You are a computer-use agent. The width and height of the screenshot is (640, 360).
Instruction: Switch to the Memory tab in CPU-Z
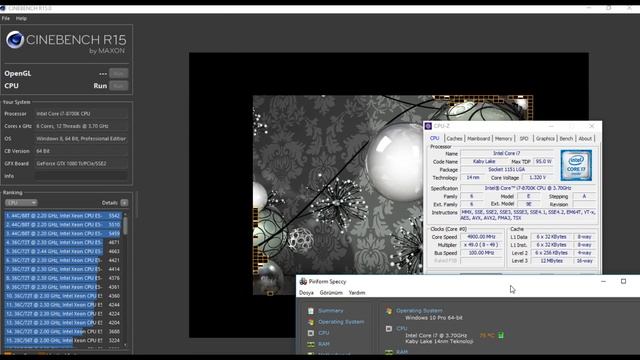click(x=503, y=139)
